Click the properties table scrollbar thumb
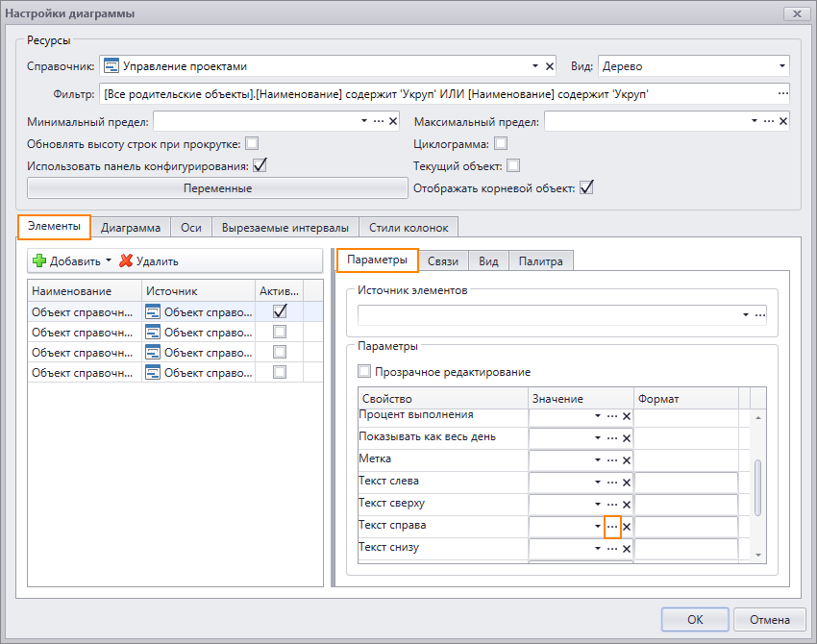The image size is (817, 644). coord(757,487)
